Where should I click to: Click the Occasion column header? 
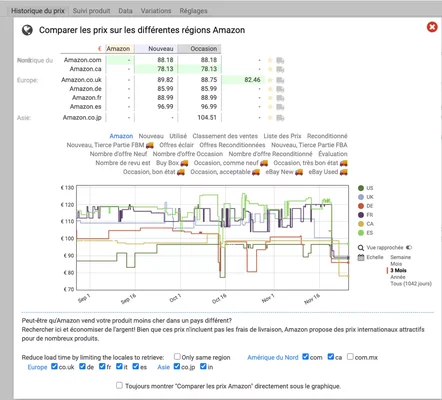[199, 49]
